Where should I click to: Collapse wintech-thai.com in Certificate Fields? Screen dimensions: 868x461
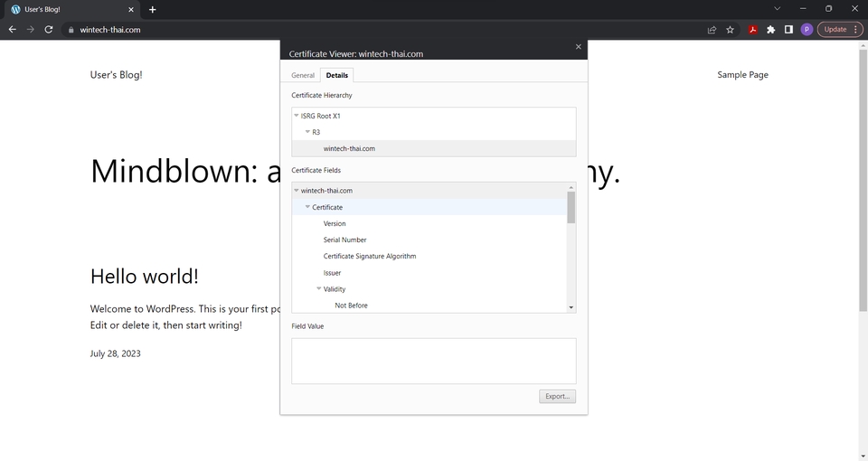pyautogui.click(x=297, y=191)
